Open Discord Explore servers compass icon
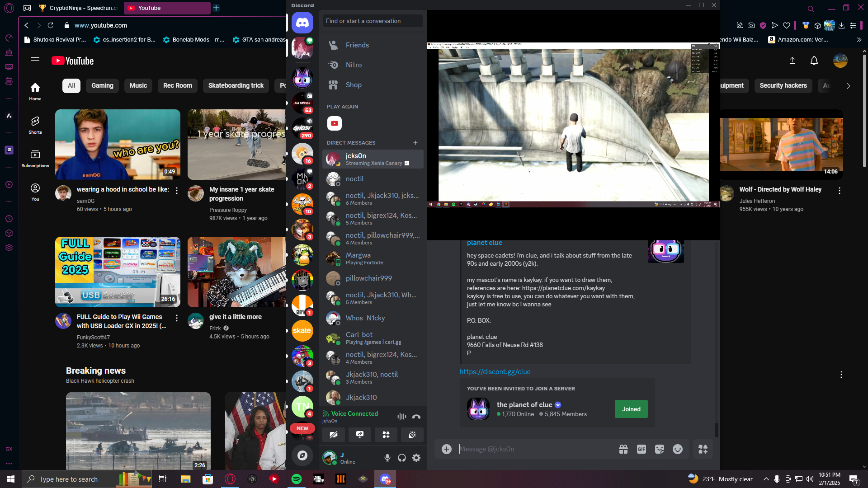Screen dimensions: 868x488 [x=302, y=455]
